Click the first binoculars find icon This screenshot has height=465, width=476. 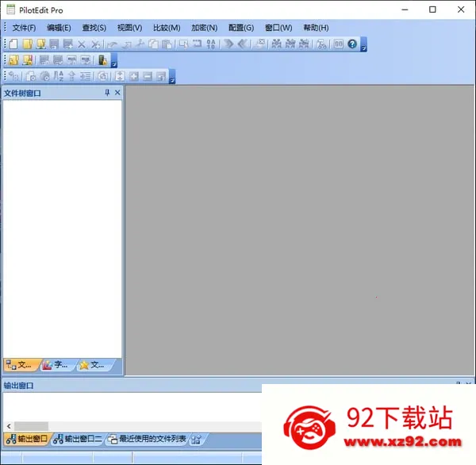click(276, 44)
